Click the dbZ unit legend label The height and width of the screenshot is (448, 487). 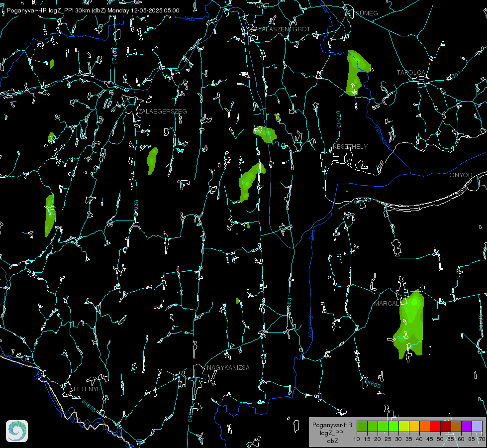point(332,441)
